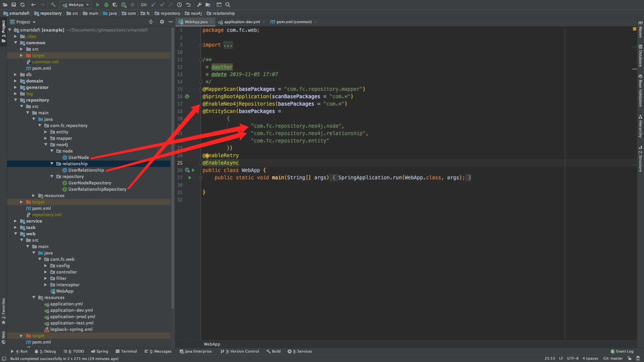Screen dimensions: 644x362
Task: Click run gutter icon beside main method
Action: click(x=190, y=178)
